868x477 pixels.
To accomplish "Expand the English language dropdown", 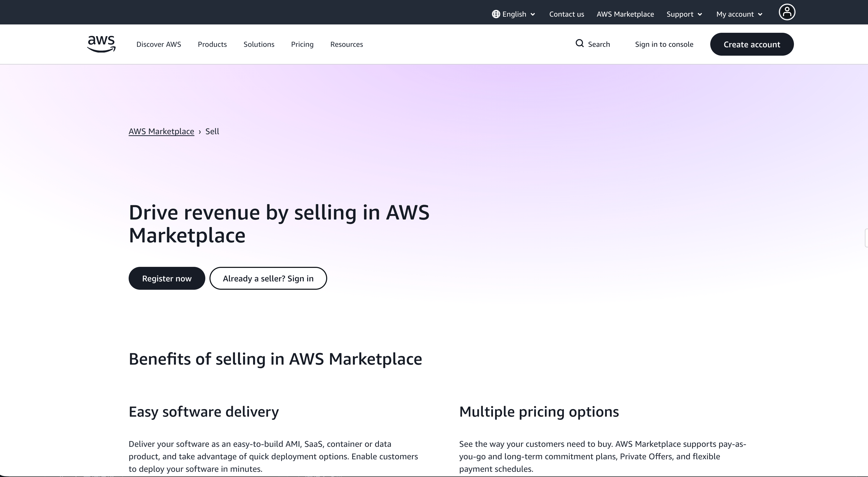I will tap(514, 14).
